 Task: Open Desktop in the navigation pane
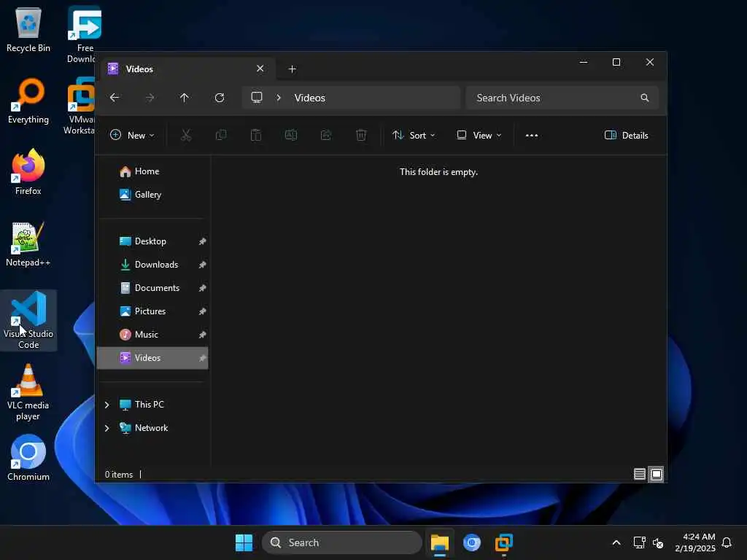tap(152, 241)
